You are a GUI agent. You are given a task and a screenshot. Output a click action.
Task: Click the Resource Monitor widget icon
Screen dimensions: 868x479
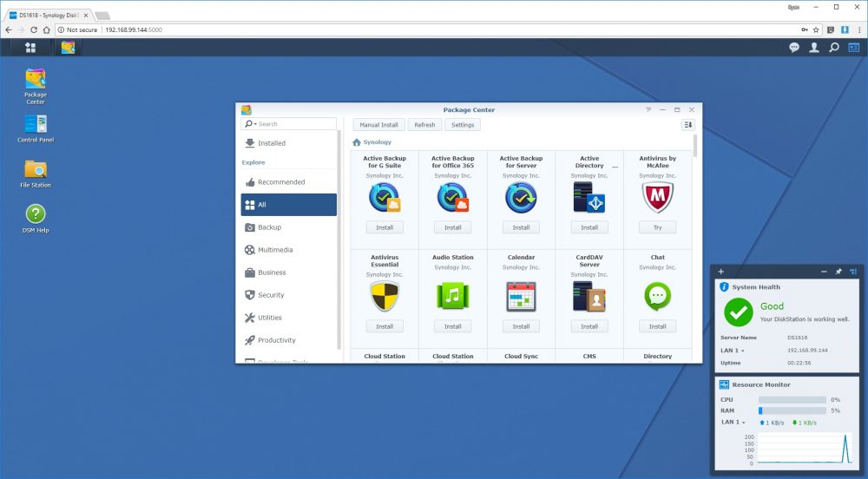(724, 384)
